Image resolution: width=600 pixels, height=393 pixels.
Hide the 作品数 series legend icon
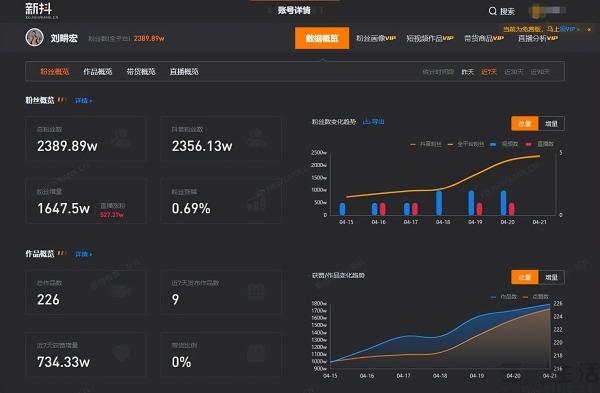[494, 297]
